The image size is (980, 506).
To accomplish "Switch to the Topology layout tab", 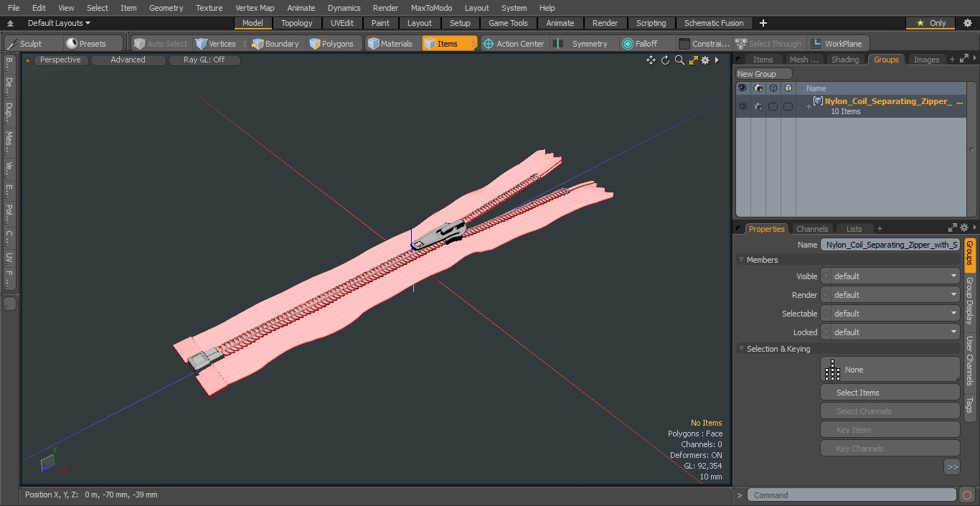I will 296,23.
